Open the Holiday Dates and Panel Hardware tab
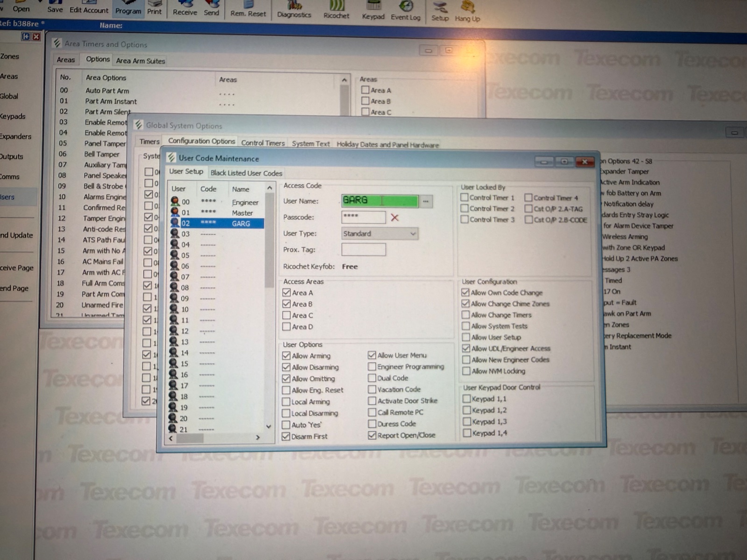747x560 pixels. click(x=388, y=145)
